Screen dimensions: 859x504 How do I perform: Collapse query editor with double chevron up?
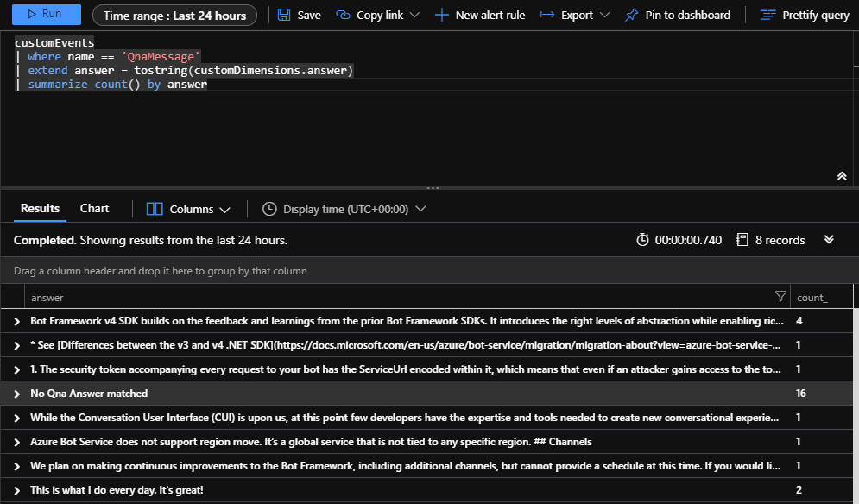pyautogui.click(x=842, y=176)
